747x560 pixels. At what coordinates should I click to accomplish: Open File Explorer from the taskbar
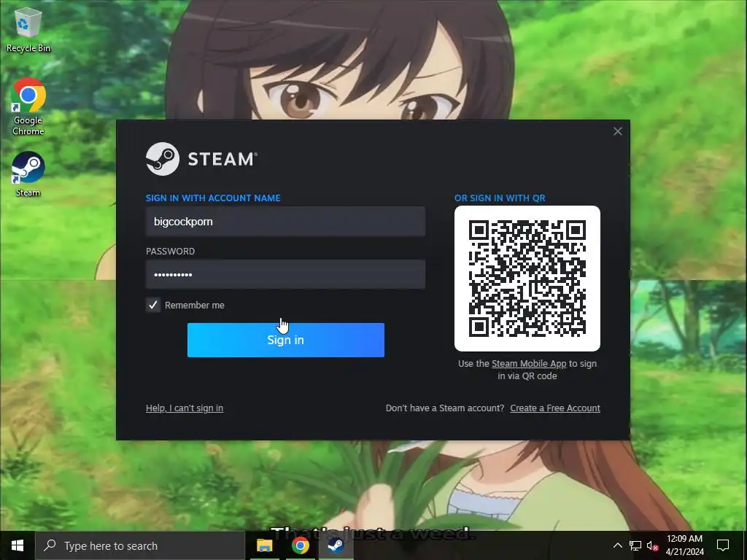tap(264, 545)
